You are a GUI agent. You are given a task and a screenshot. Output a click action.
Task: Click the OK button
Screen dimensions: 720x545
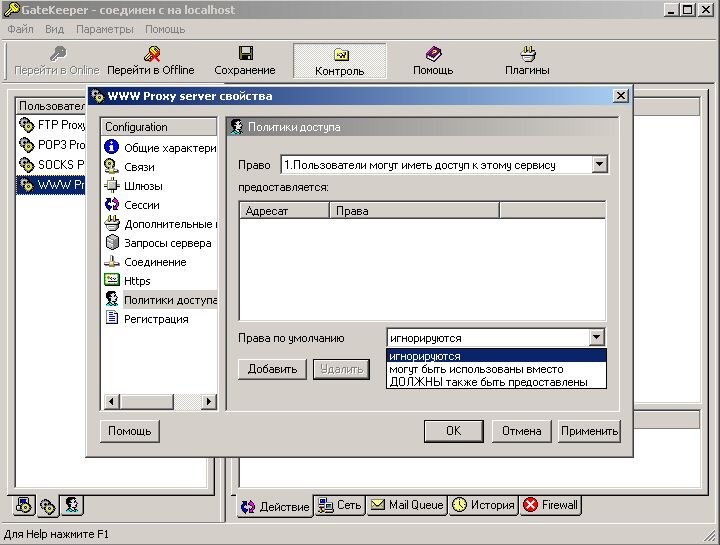tap(454, 431)
